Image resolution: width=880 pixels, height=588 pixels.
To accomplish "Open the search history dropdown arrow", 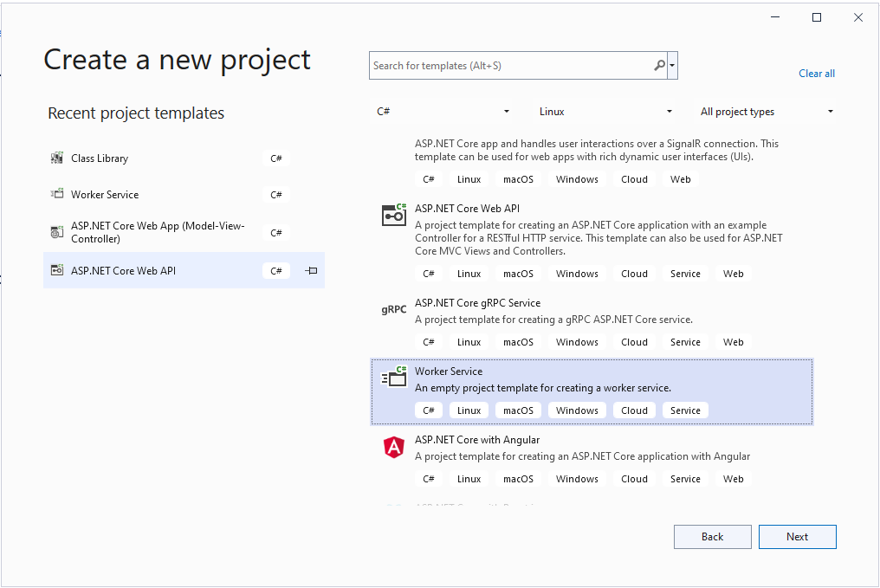I will (672, 66).
